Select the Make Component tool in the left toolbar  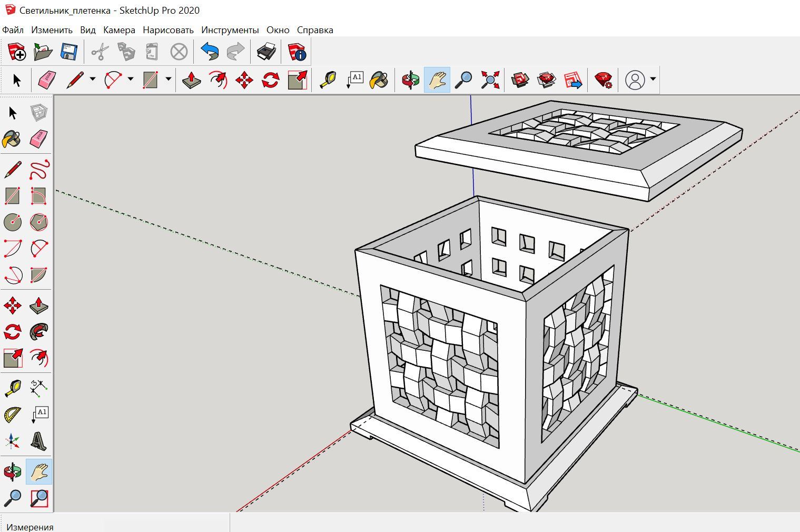(x=39, y=113)
